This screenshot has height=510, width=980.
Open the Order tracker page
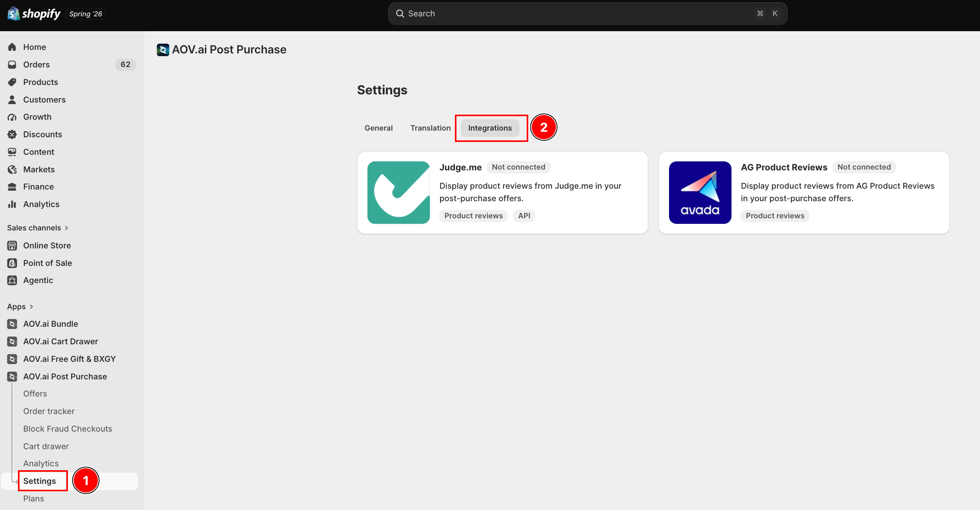click(x=49, y=411)
